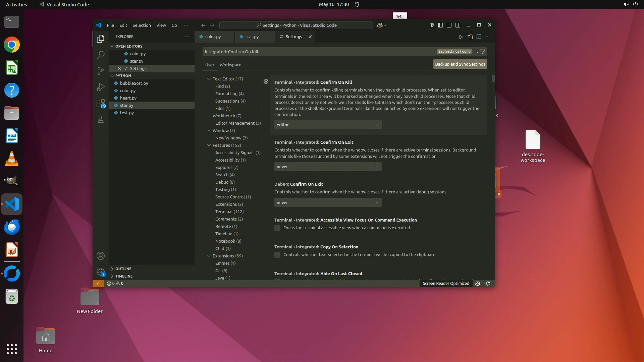The width and height of the screenshot is (644, 362).
Task: Click Backup and Sync Settings button
Action: pos(460,64)
